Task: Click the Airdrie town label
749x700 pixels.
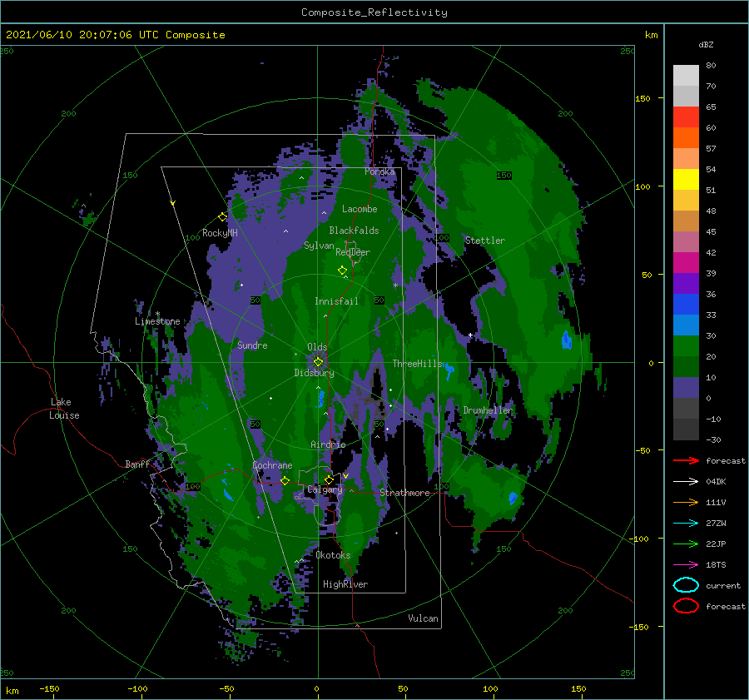Action: coord(328,444)
